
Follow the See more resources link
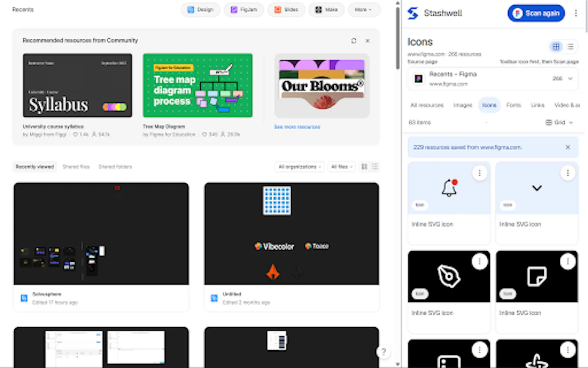(x=297, y=127)
